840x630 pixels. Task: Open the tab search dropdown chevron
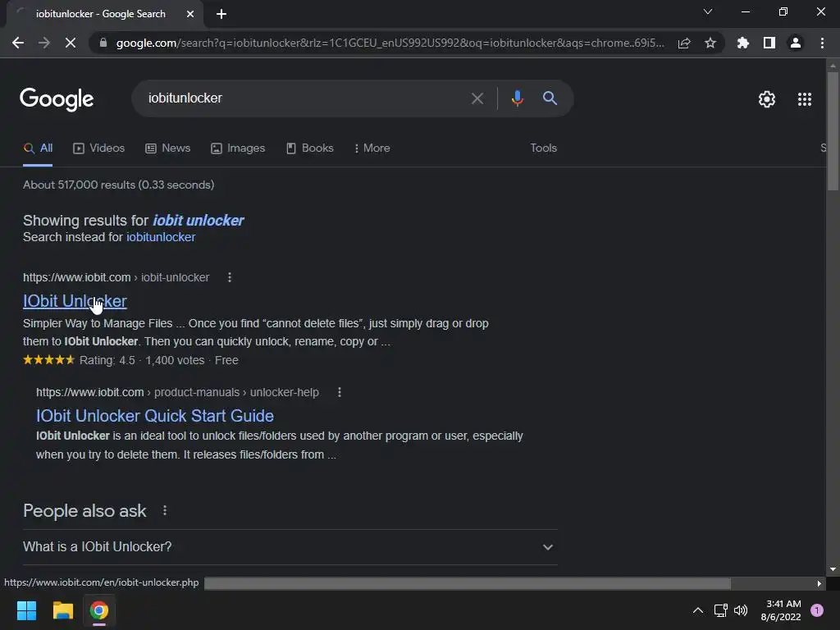pos(708,11)
